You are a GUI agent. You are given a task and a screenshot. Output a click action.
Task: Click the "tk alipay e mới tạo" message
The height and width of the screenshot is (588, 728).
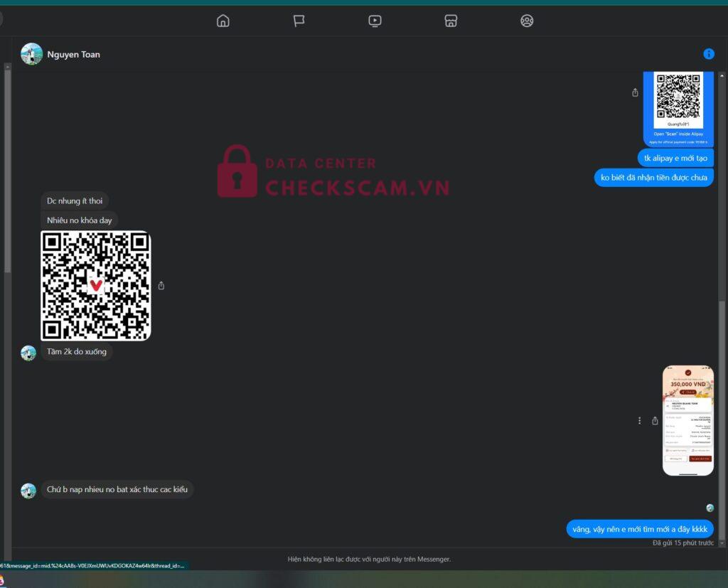point(675,158)
